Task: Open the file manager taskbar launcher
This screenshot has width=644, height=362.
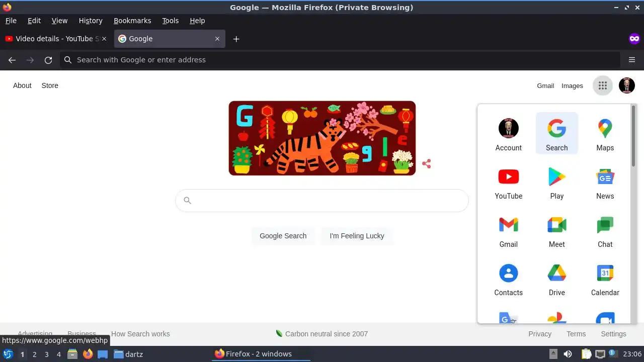Action: pyautogui.click(x=72, y=354)
